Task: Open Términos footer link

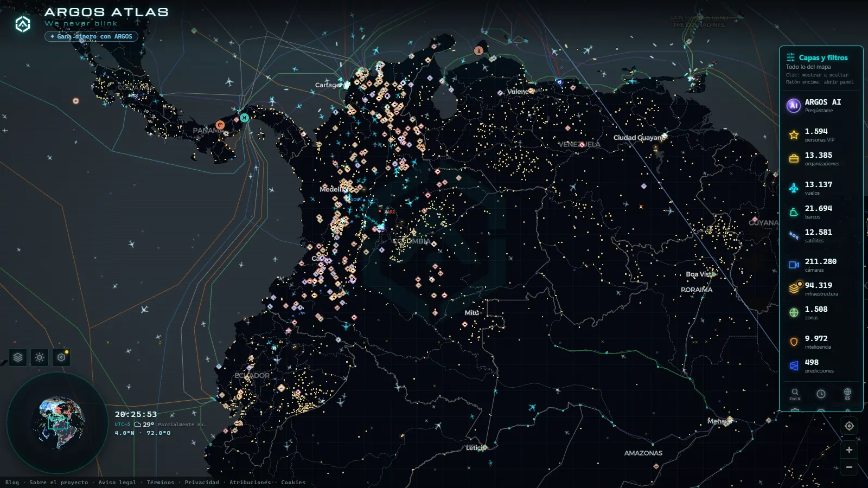Action: click(x=161, y=483)
